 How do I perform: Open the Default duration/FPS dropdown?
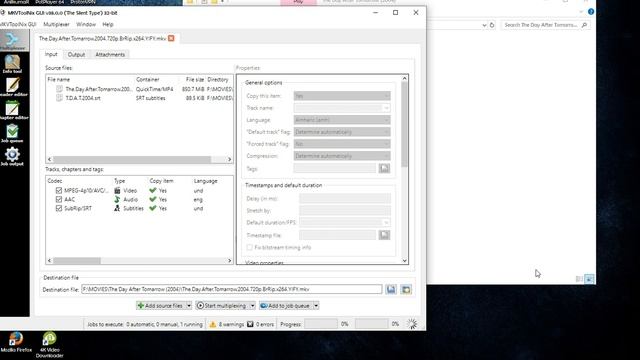(x=345, y=222)
